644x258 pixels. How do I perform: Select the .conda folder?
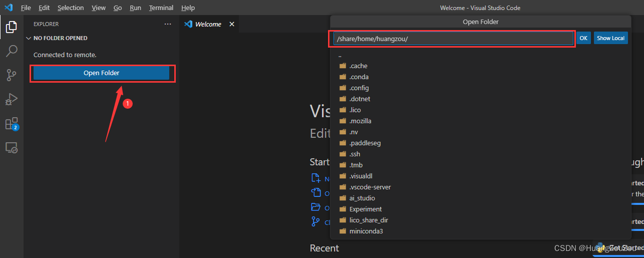pyautogui.click(x=480, y=77)
